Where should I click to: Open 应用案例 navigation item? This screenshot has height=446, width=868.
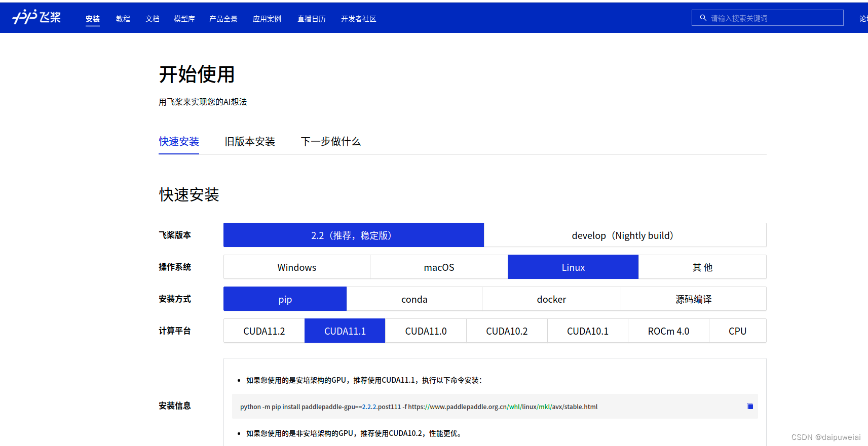pos(267,19)
